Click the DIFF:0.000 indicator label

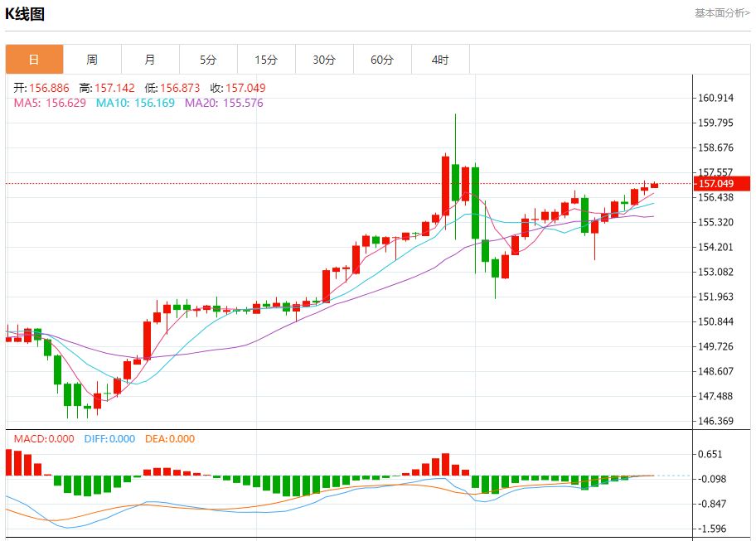[x=109, y=439]
